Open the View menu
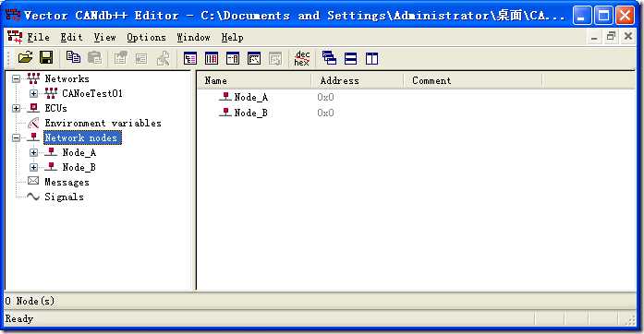 104,37
